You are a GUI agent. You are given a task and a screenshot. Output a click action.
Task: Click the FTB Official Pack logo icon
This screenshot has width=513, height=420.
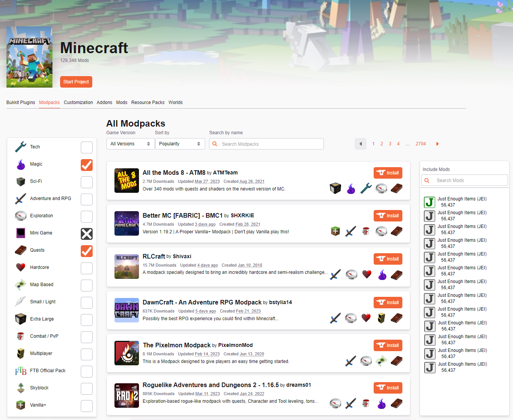point(21,371)
